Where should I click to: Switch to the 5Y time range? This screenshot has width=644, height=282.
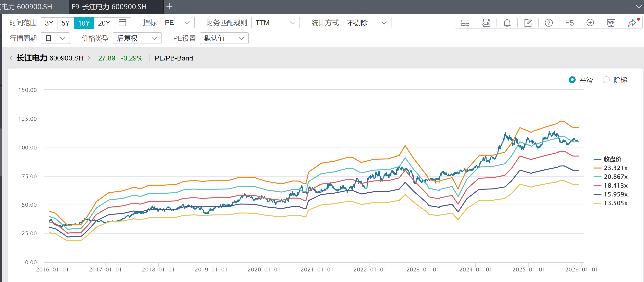point(65,23)
